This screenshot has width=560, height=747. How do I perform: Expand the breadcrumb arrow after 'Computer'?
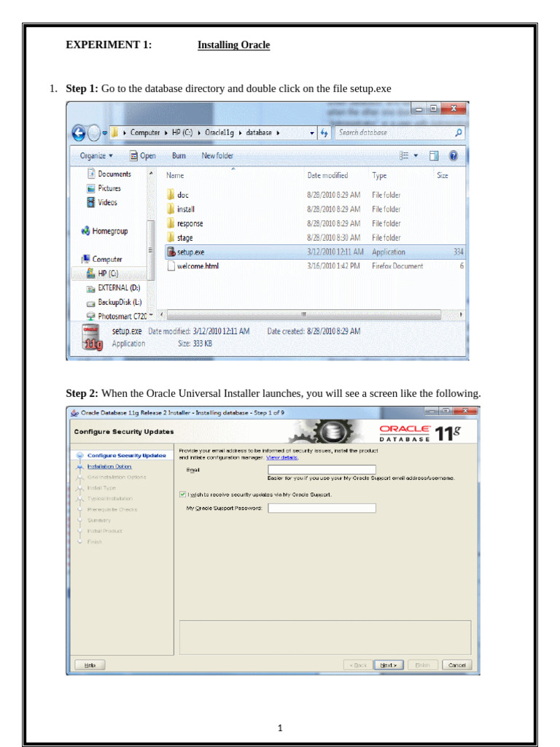(166, 133)
